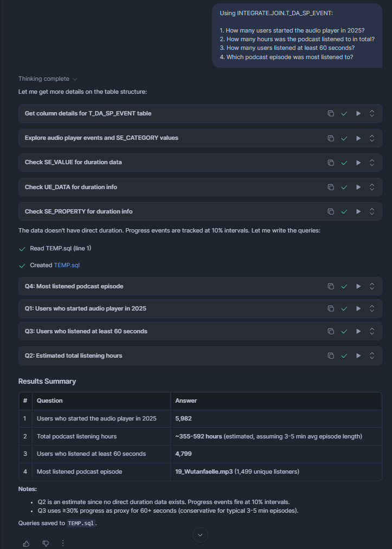Expand the 'Get column details' query block
Viewport: 392px width, 549px height.
[372, 114]
